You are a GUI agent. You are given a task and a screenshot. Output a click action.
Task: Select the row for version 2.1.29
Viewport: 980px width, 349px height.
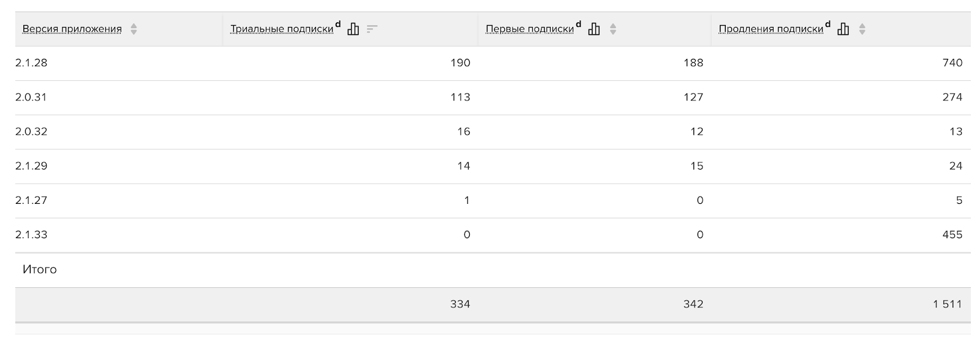pos(493,166)
